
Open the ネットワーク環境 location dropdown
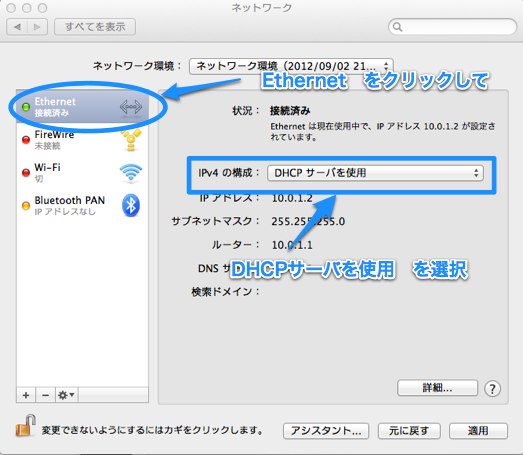291,66
